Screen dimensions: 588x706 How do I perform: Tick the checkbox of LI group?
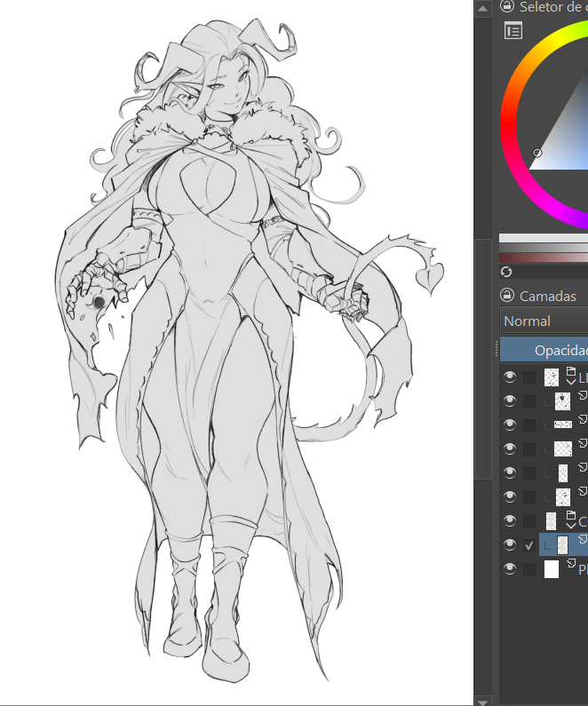(529, 377)
